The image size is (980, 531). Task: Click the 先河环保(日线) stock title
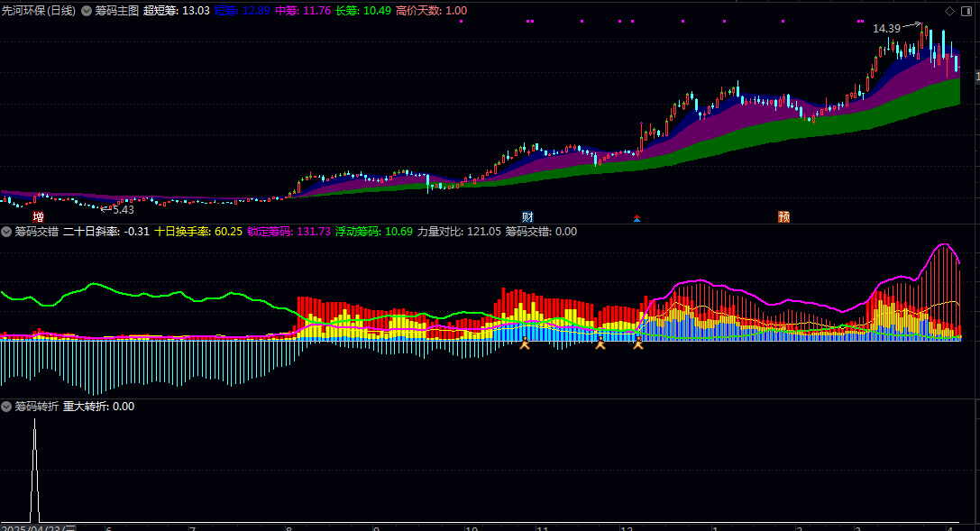39,11
